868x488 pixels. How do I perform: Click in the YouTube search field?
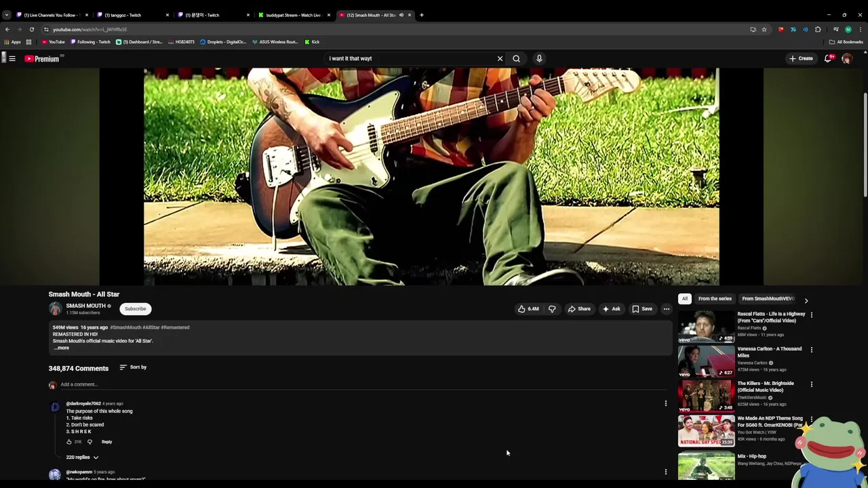(x=410, y=58)
